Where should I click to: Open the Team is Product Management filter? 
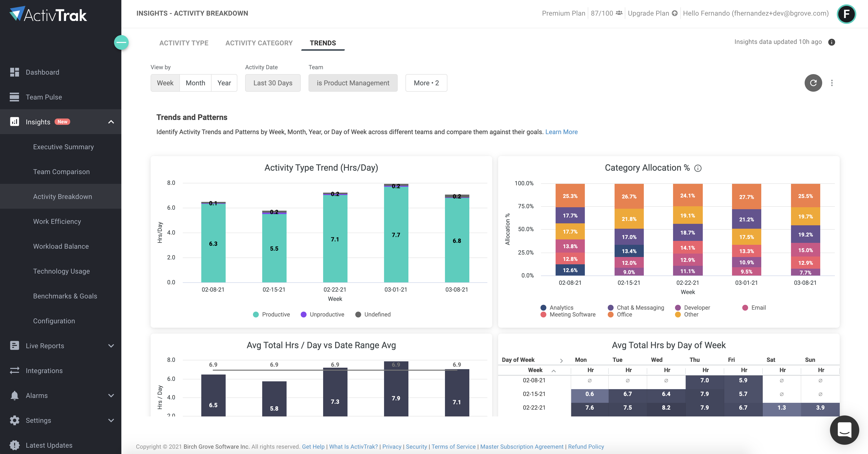click(353, 83)
